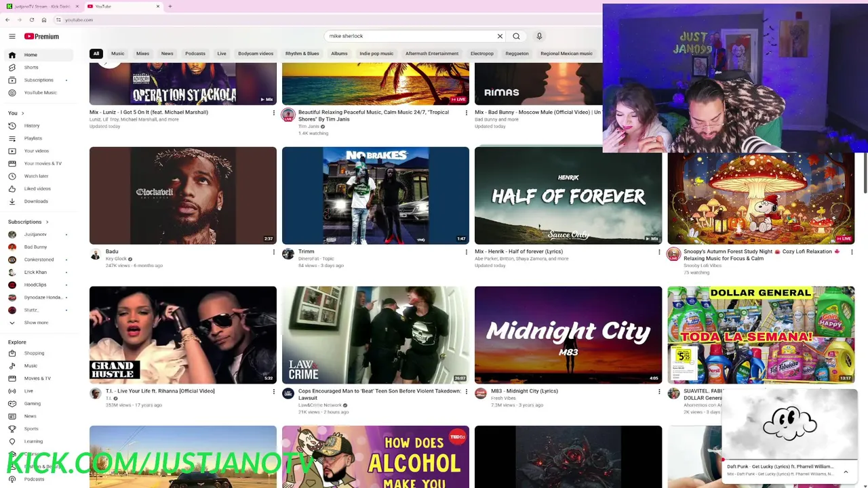Image resolution: width=868 pixels, height=488 pixels.
Task: Start voice search with the microphone
Action: click(x=539, y=36)
